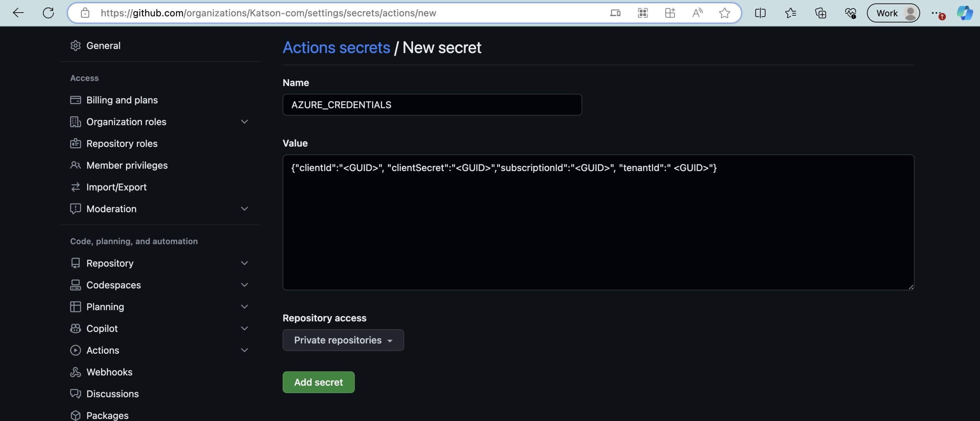Click the browser refresh icon

click(x=48, y=13)
